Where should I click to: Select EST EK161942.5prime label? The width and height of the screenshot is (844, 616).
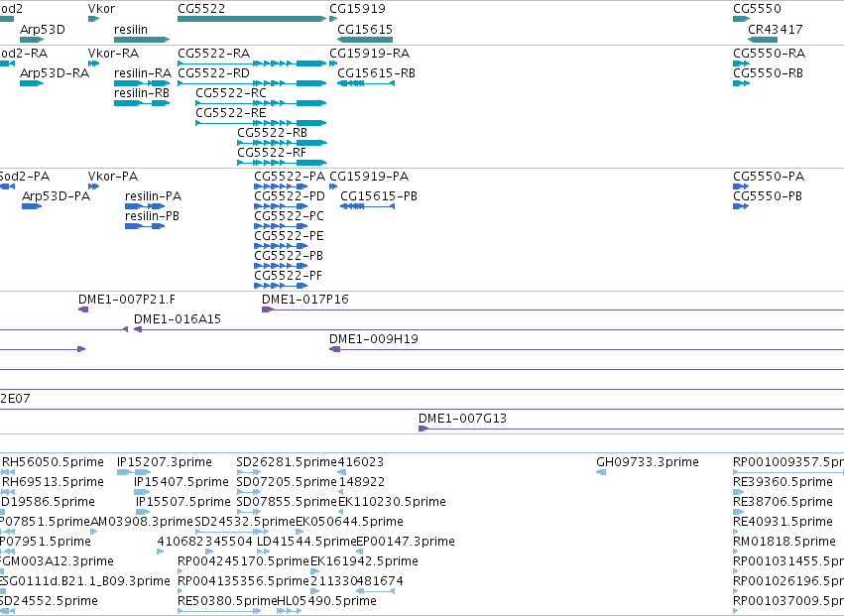364,561
